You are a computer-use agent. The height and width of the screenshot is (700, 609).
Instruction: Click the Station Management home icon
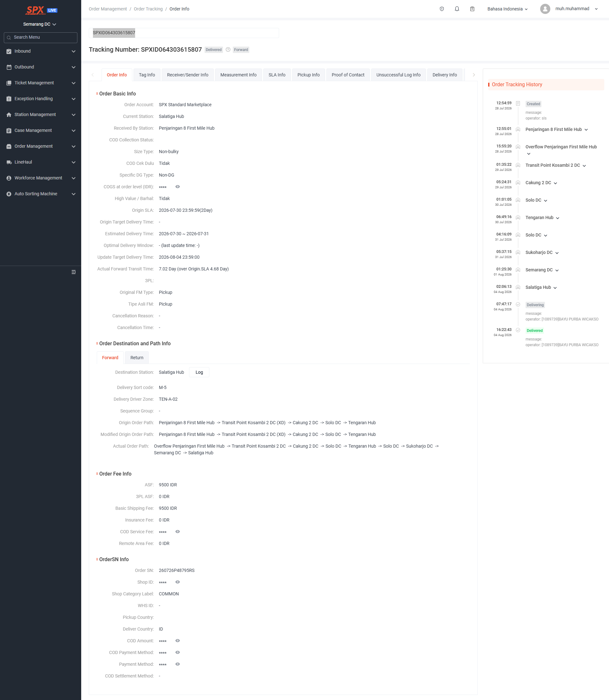pyautogui.click(x=9, y=115)
